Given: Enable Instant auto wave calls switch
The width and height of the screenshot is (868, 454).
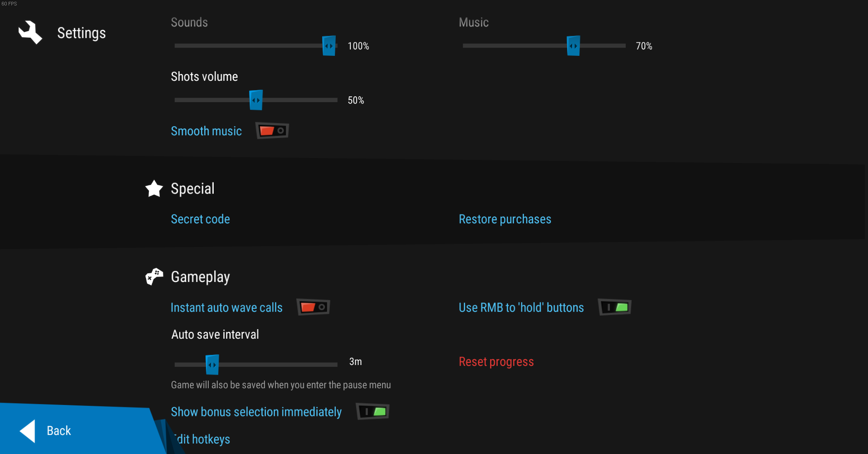Looking at the screenshot, I should click(313, 307).
